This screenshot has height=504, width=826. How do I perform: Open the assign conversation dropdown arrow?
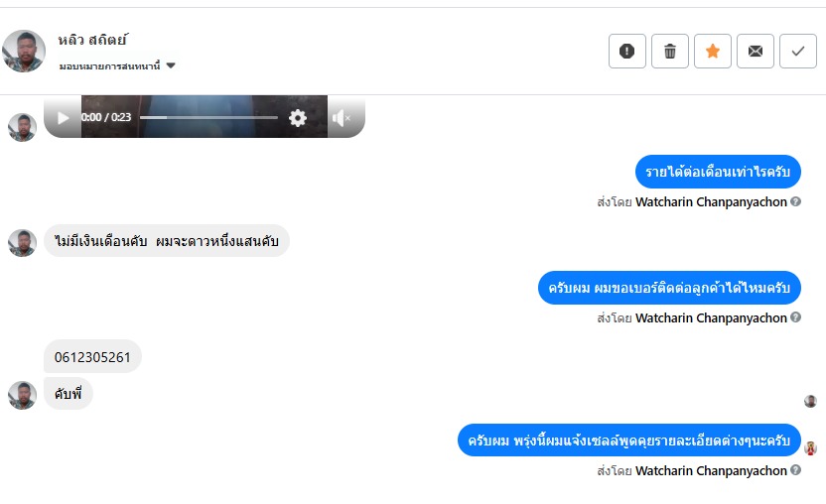pos(171,65)
